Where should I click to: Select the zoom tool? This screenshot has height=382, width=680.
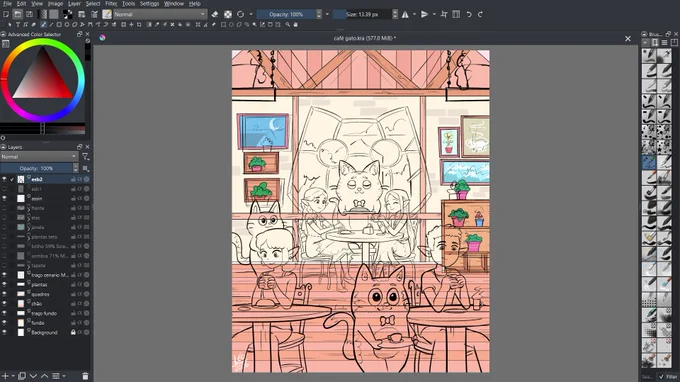pyautogui.click(x=288, y=25)
